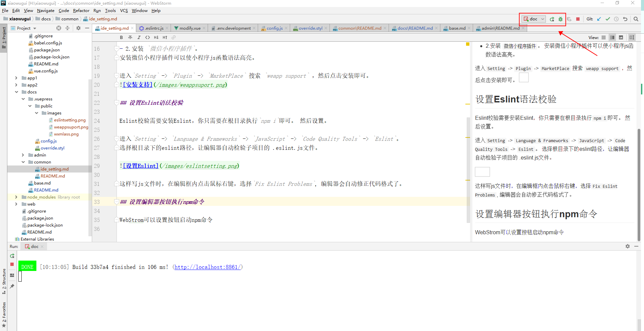Minimize Run panel
Image resolution: width=644 pixels, height=331 pixels.
(636, 246)
